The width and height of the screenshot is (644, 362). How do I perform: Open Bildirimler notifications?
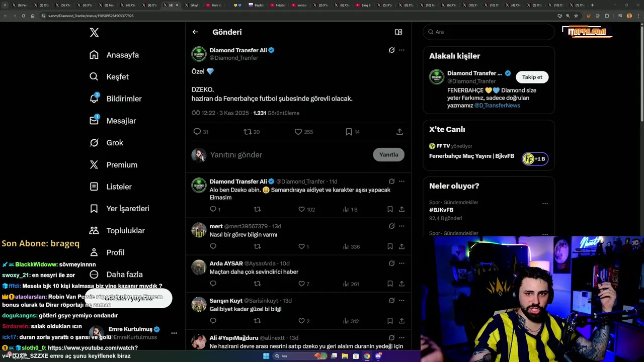tap(115, 99)
